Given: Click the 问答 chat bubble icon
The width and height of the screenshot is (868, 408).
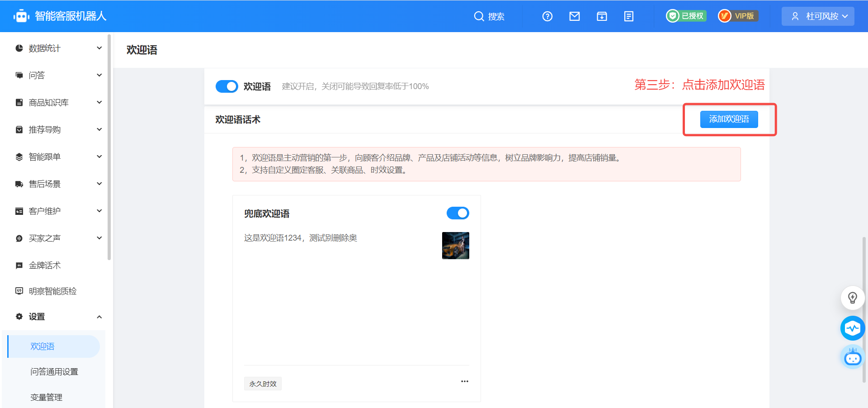Looking at the screenshot, I should coord(19,75).
